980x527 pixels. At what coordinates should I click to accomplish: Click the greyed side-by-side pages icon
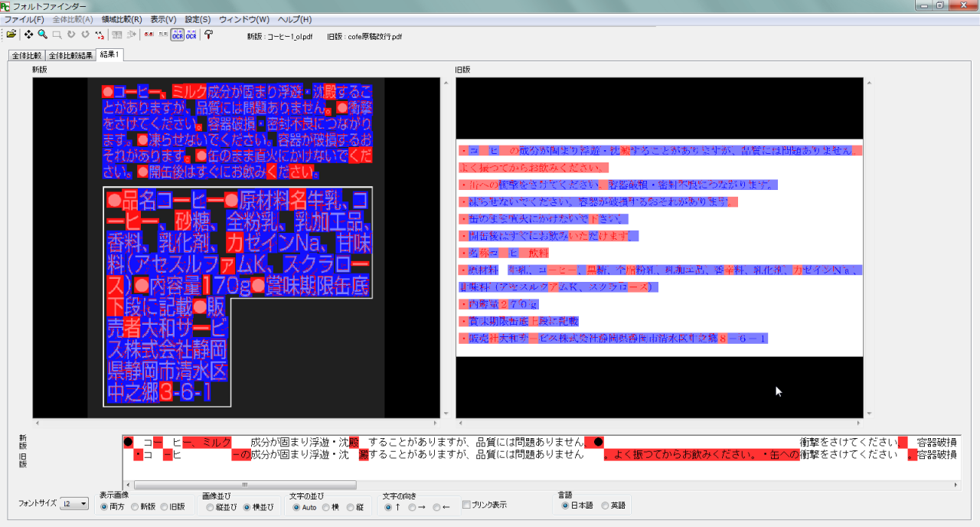117,34
